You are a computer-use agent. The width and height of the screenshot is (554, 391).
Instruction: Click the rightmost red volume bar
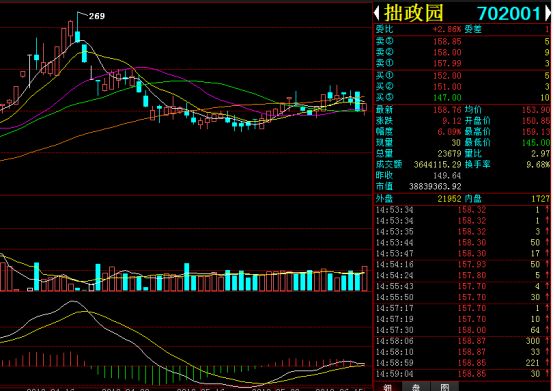point(365,279)
